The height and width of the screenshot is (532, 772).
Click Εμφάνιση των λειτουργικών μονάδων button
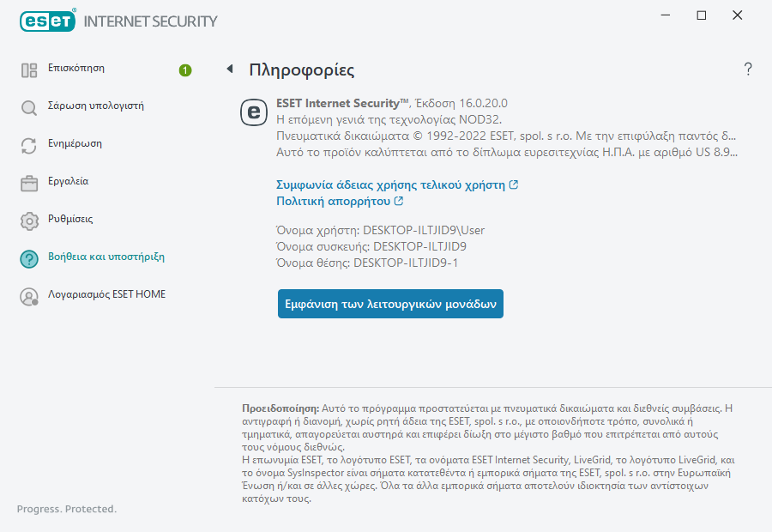[x=390, y=304]
